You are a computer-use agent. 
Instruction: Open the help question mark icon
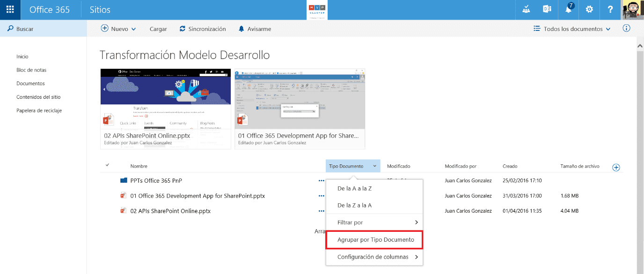click(x=610, y=9)
